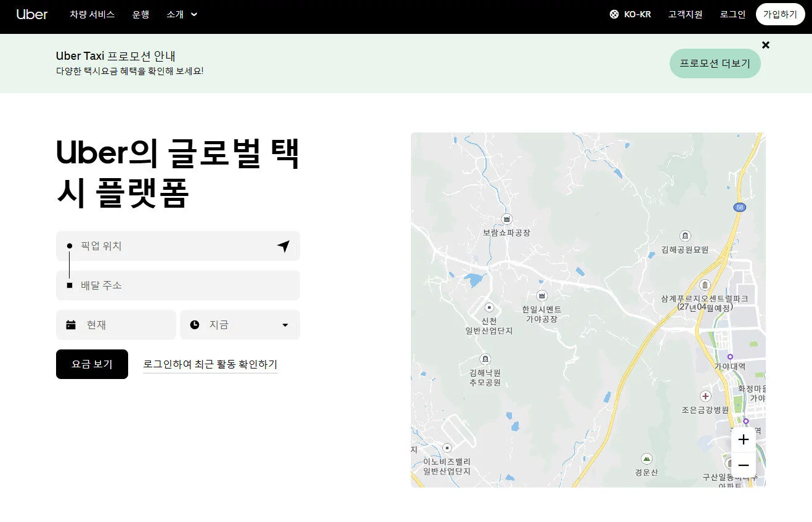Open 고객지원 help page

(x=685, y=14)
